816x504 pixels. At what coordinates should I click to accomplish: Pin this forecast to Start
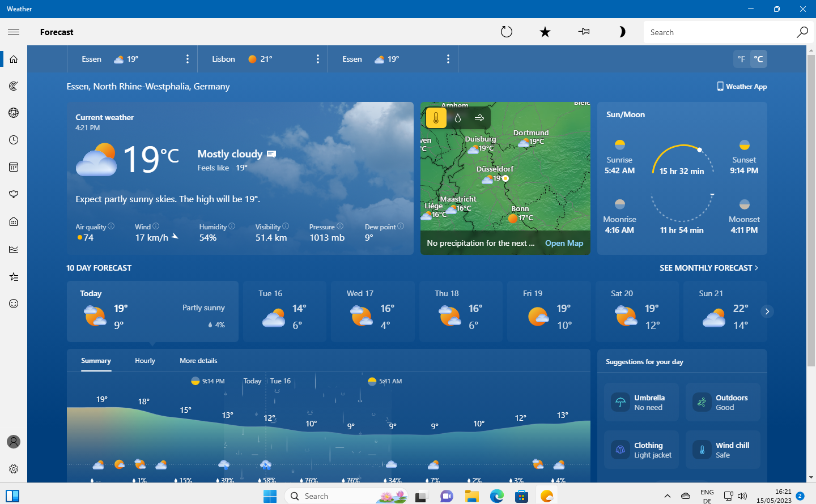point(583,32)
